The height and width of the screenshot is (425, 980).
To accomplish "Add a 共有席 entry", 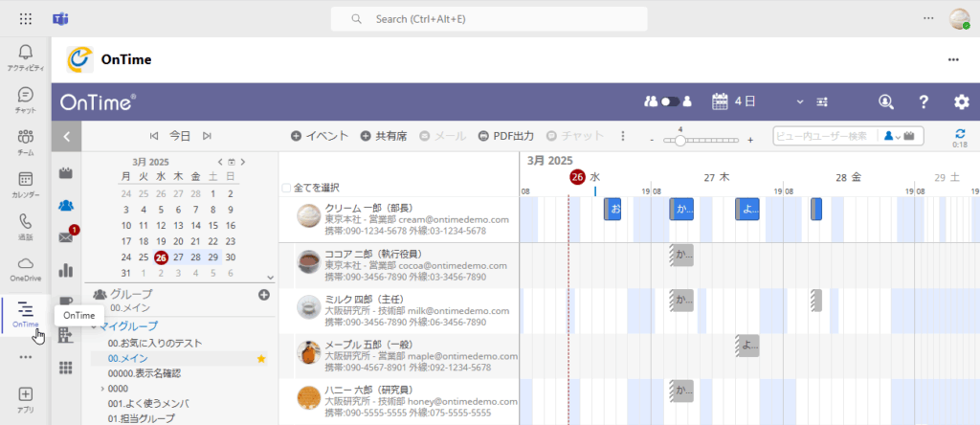I will point(383,136).
